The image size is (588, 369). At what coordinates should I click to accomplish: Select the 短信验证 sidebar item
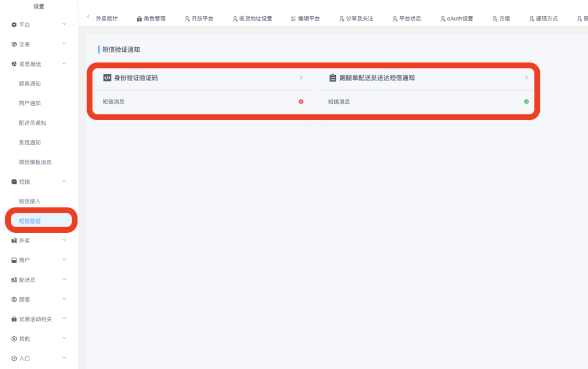coord(30,221)
